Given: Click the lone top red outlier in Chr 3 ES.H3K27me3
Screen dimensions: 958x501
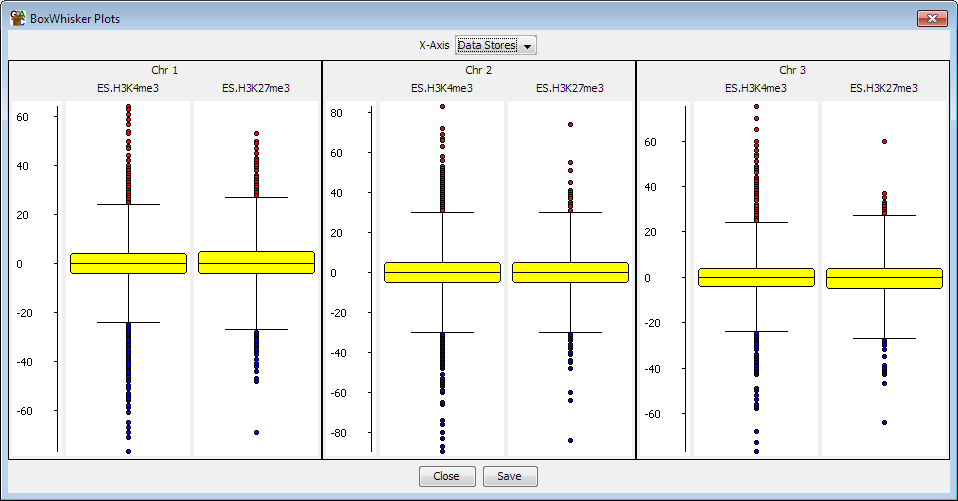Looking at the screenshot, I should [x=885, y=141].
